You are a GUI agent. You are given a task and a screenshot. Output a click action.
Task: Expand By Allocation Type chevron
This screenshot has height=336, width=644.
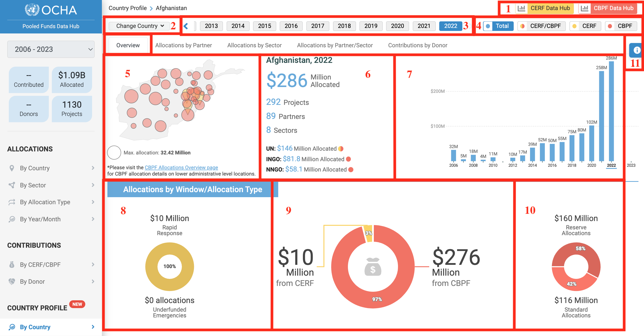click(x=93, y=202)
